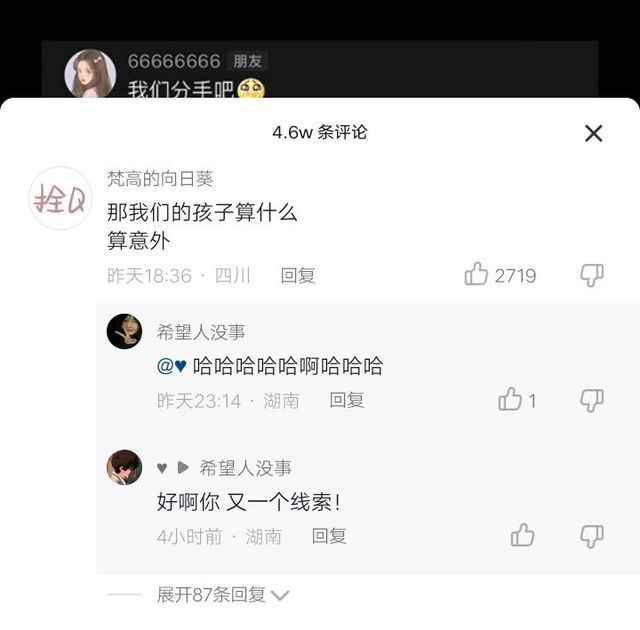
Task: Dislike the 哈哈哈哈哈啊哈哈哈 reply
Action: (592, 400)
